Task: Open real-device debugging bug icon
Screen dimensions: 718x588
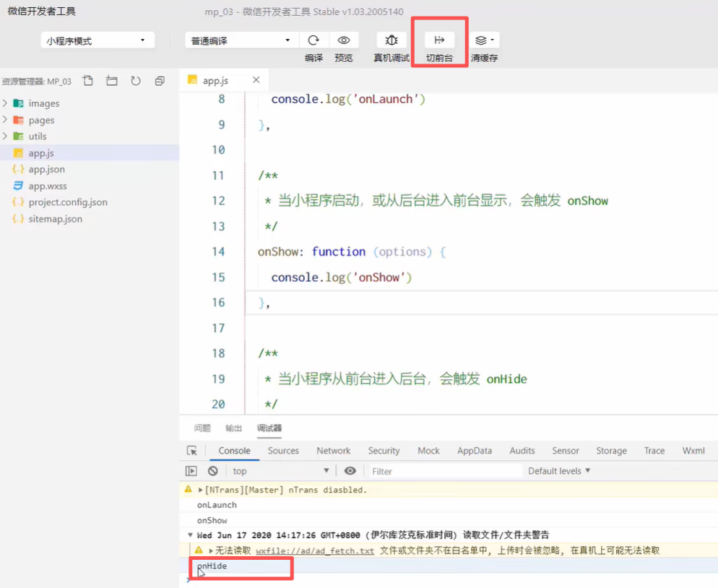Action: (392, 40)
